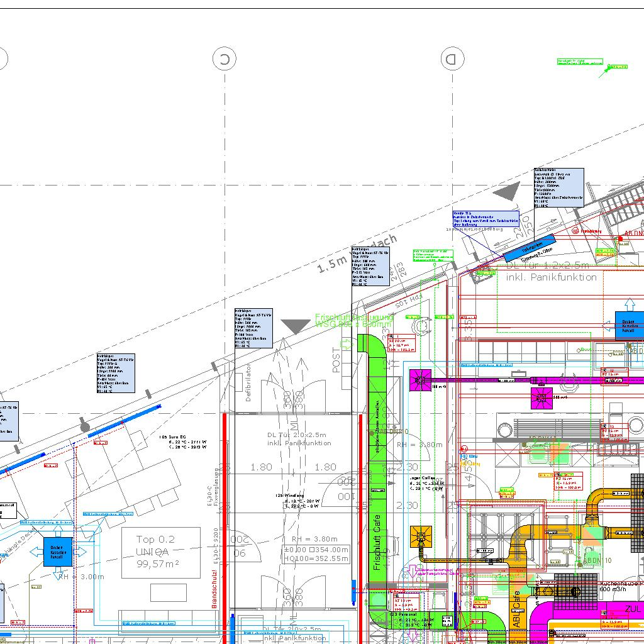This screenshot has height=644, width=644.
Task: Click the 105 Büro EG room label
Action: 182,439
